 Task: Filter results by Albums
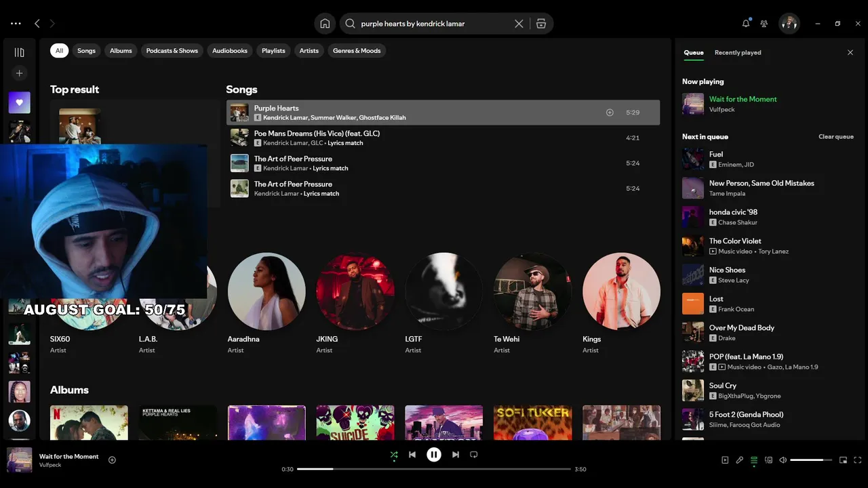tap(121, 51)
